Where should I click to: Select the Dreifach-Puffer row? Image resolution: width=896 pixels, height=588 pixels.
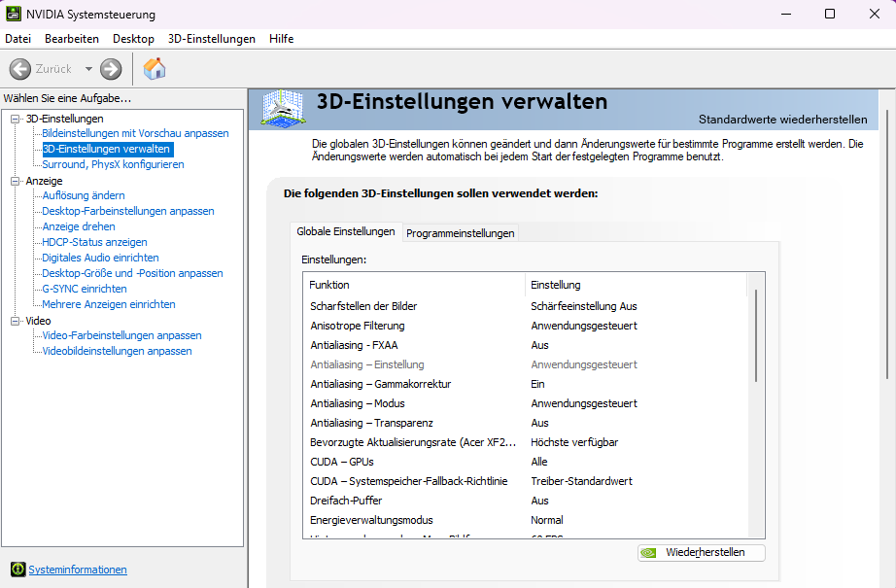point(525,501)
